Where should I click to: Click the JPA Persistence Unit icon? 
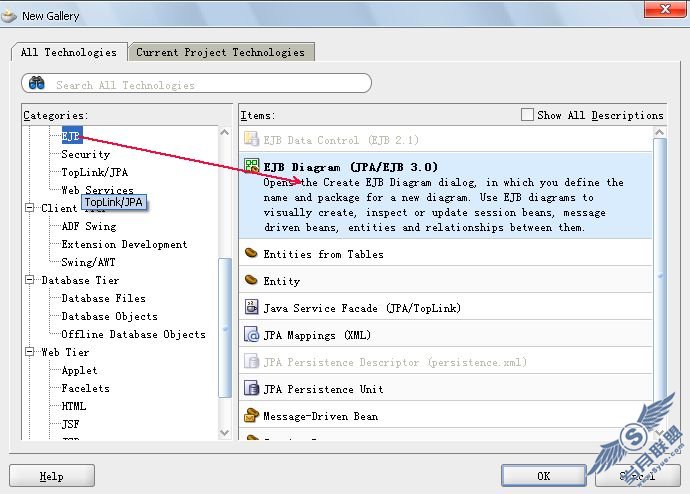pyautogui.click(x=251, y=388)
